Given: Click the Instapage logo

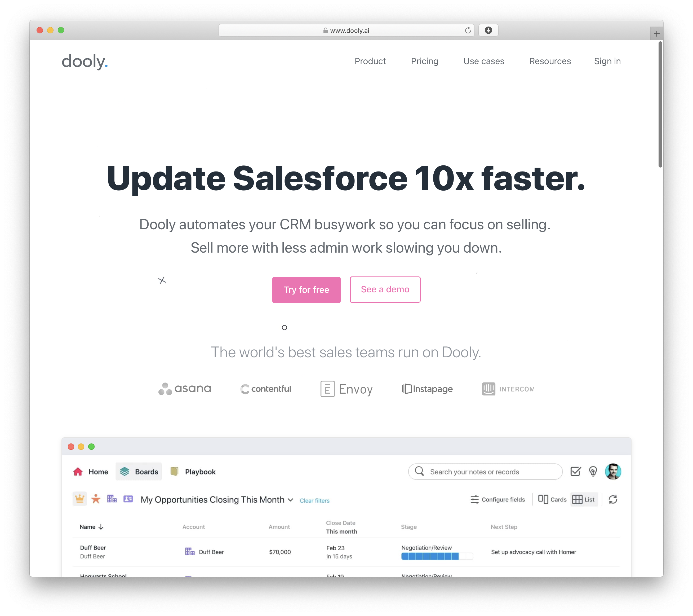Looking at the screenshot, I should [x=427, y=389].
